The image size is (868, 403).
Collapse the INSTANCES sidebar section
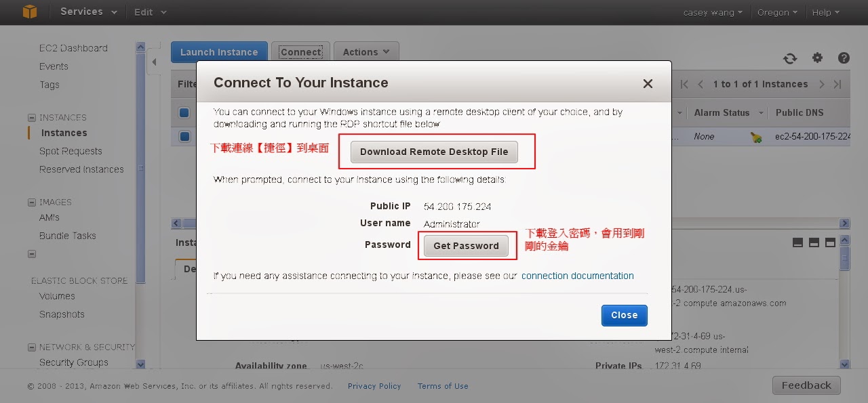(x=31, y=117)
